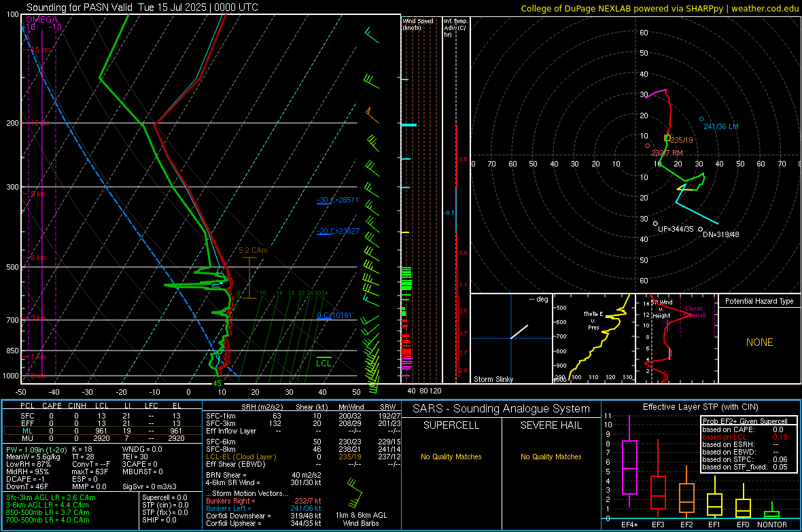Screen dimensions: 802x532
Task: Click the white line in the Storm Slinky panel
Action: point(519,332)
